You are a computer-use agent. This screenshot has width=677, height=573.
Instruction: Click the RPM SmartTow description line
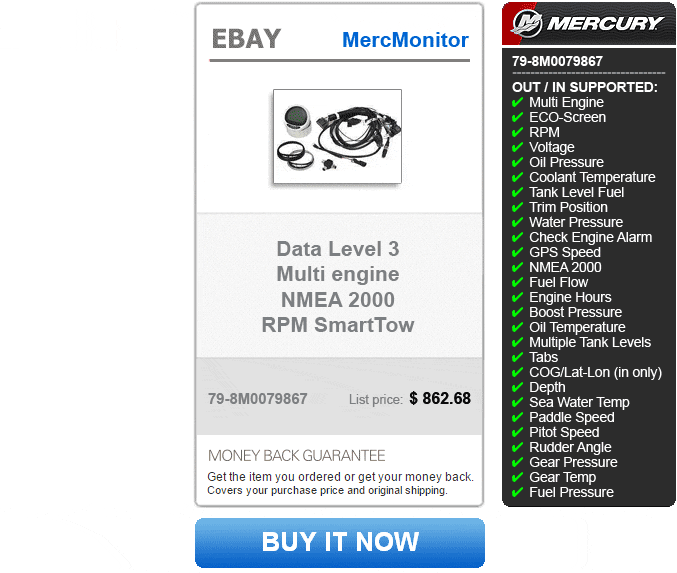pyautogui.click(x=338, y=325)
